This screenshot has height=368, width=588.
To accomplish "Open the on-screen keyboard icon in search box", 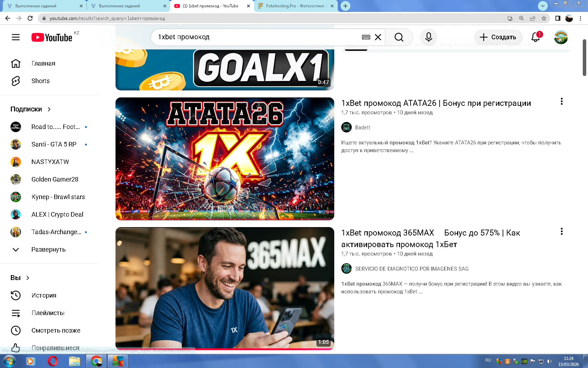I will (x=366, y=37).
